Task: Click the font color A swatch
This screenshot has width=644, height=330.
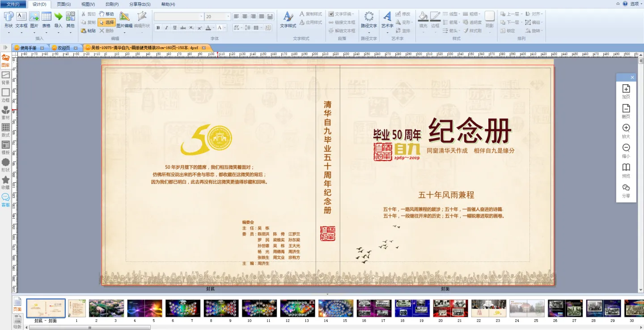Action: (208, 28)
